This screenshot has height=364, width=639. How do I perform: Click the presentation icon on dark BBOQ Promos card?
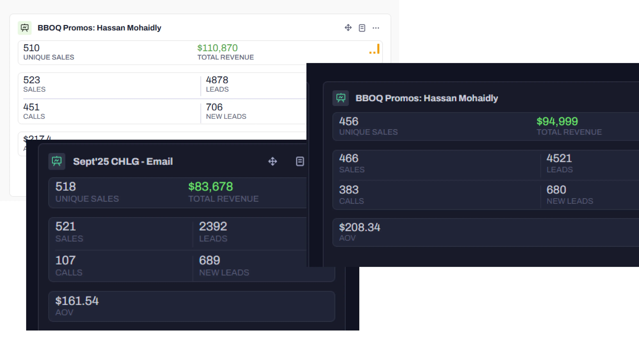(341, 98)
